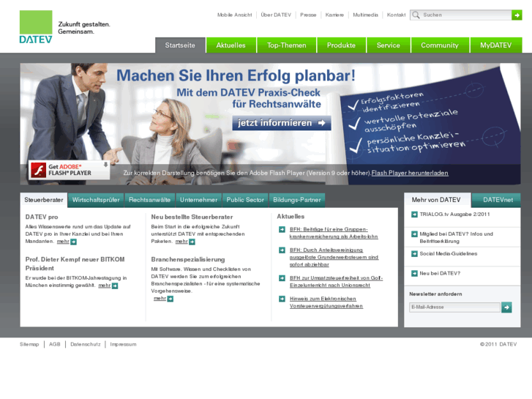Click arrow icon beside TRIALOG.tv Ausgabe
532x399 pixels.
(414, 215)
